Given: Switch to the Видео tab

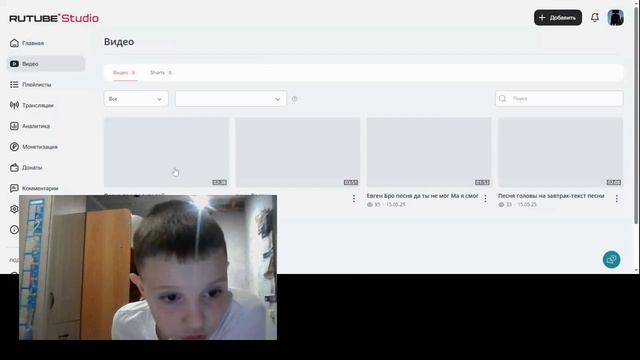Looking at the screenshot, I should coord(124,73).
